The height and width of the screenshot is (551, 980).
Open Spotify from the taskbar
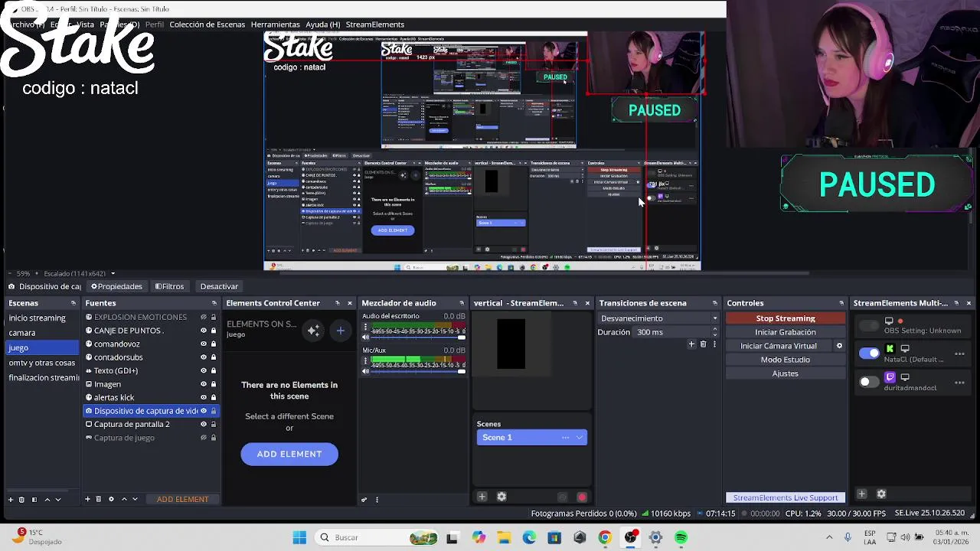click(x=681, y=537)
